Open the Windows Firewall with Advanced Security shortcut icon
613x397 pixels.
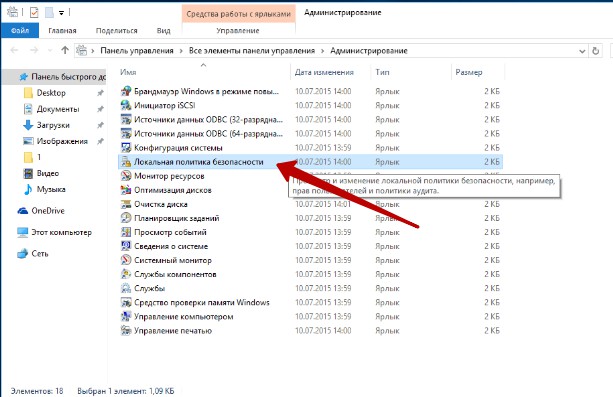pos(126,91)
